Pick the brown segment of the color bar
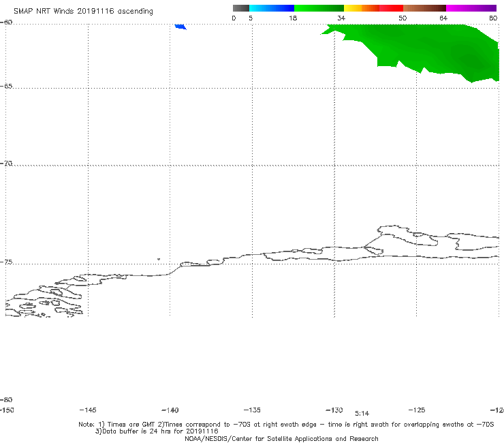This screenshot has width=504, height=443. pos(424,8)
